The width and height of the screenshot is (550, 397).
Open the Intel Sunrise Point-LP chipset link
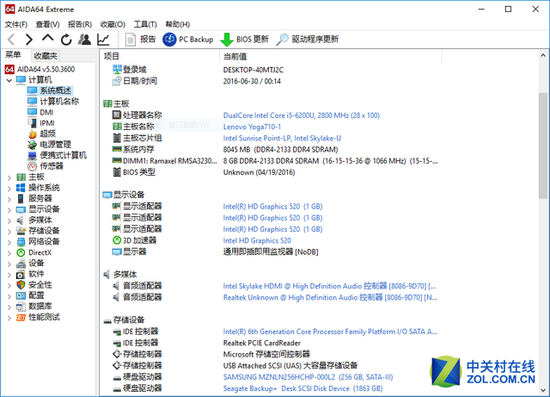click(282, 138)
